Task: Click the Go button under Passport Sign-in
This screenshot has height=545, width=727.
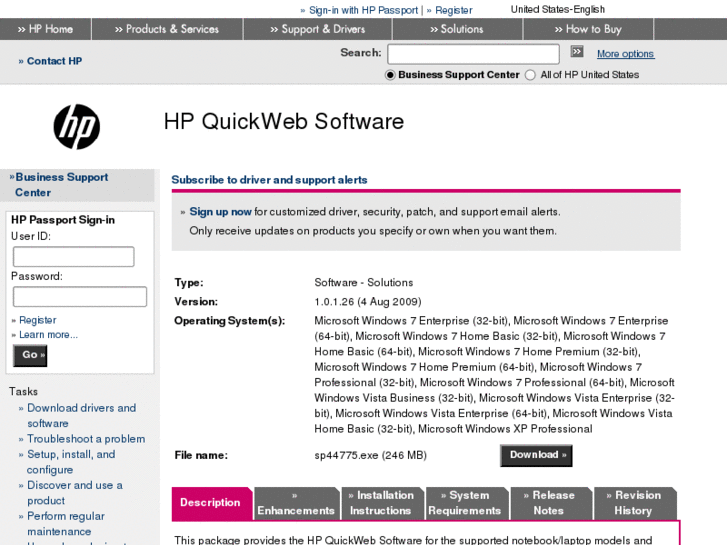Action: click(30, 356)
